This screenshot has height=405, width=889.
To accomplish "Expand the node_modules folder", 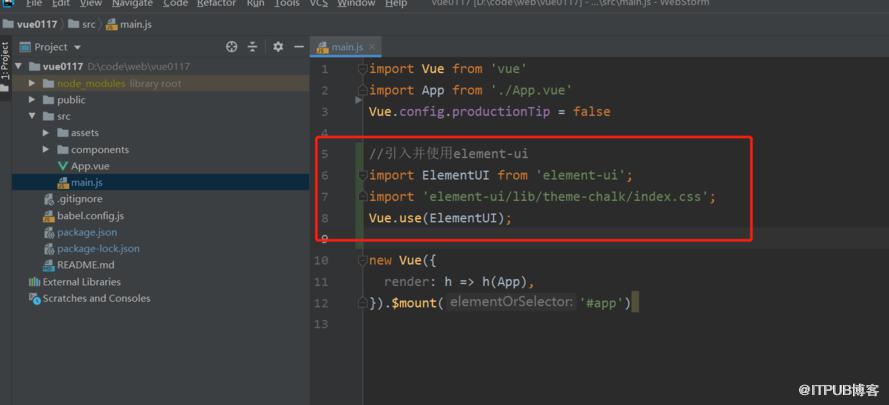I will click(32, 83).
